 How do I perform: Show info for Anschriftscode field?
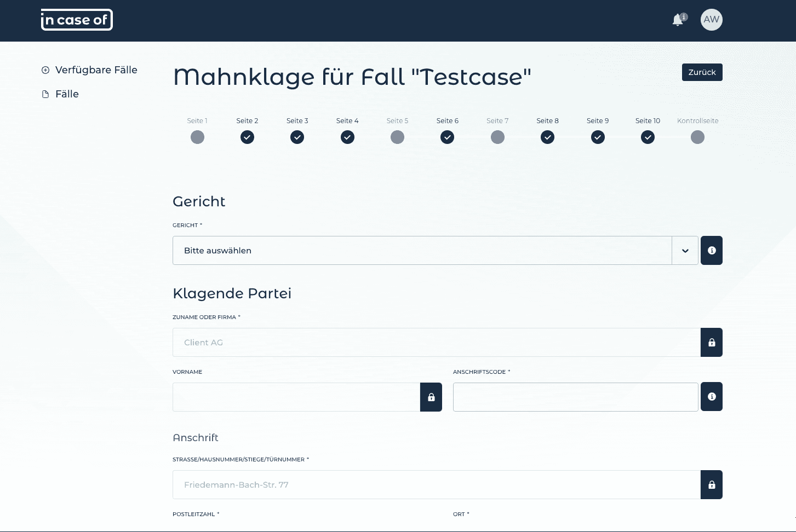coord(712,397)
